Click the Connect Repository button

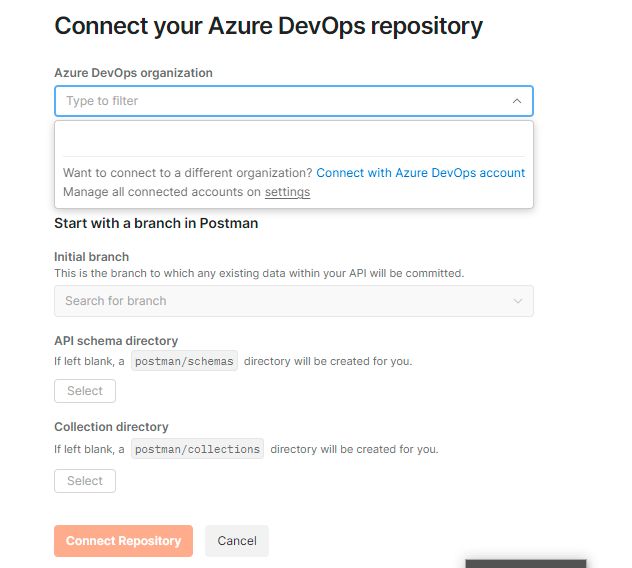[x=123, y=541]
